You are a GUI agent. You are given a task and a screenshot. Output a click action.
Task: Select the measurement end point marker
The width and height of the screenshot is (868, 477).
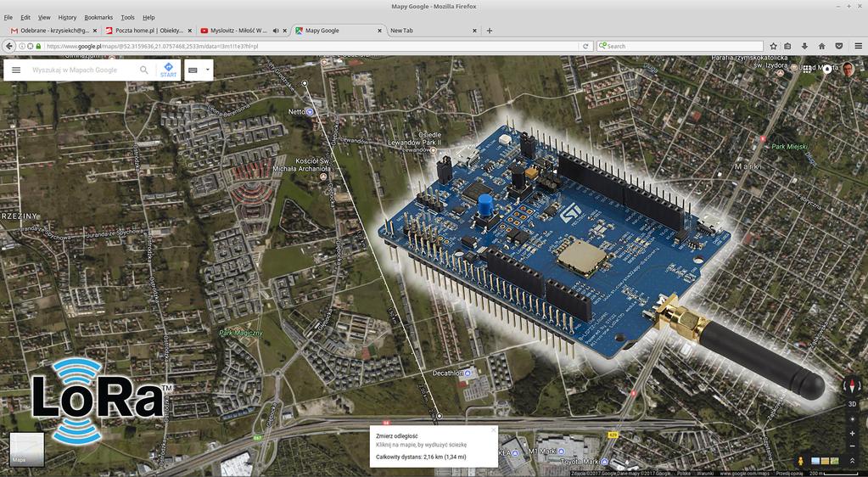pos(439,416)
